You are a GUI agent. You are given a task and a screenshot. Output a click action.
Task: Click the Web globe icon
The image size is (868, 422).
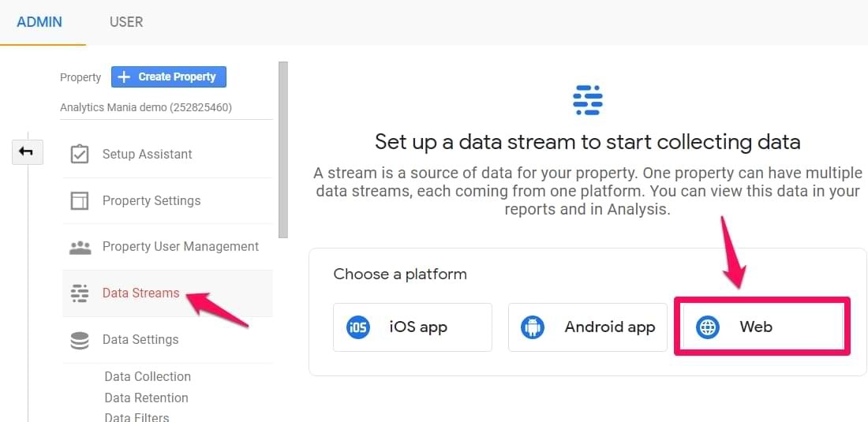(x=708, y=327)
